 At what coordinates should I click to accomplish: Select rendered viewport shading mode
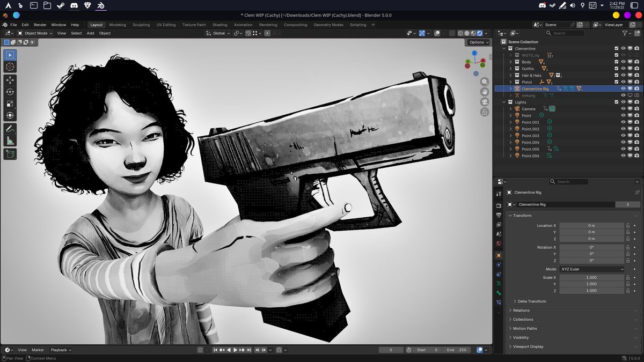point(480,33)
